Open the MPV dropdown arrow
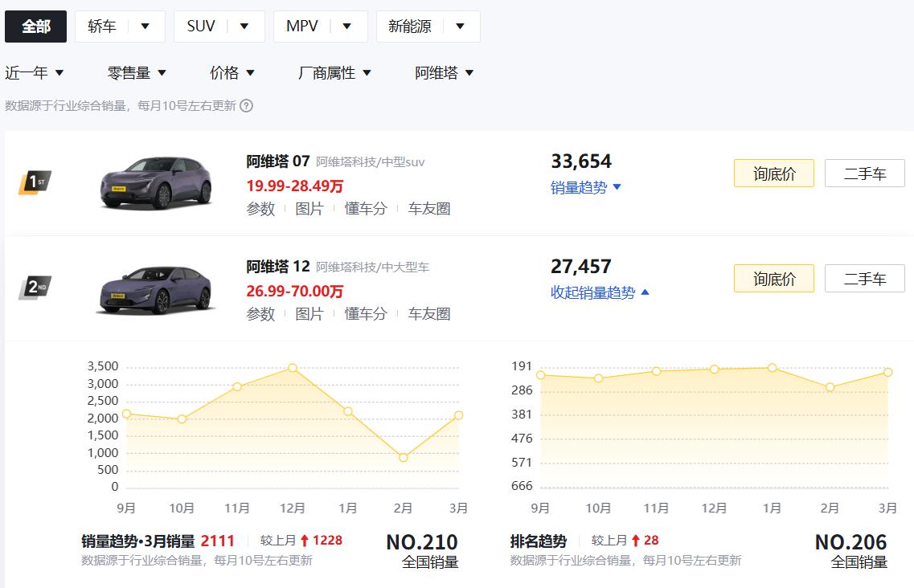Viewport: 914px width, 588px height. (346, 27)
